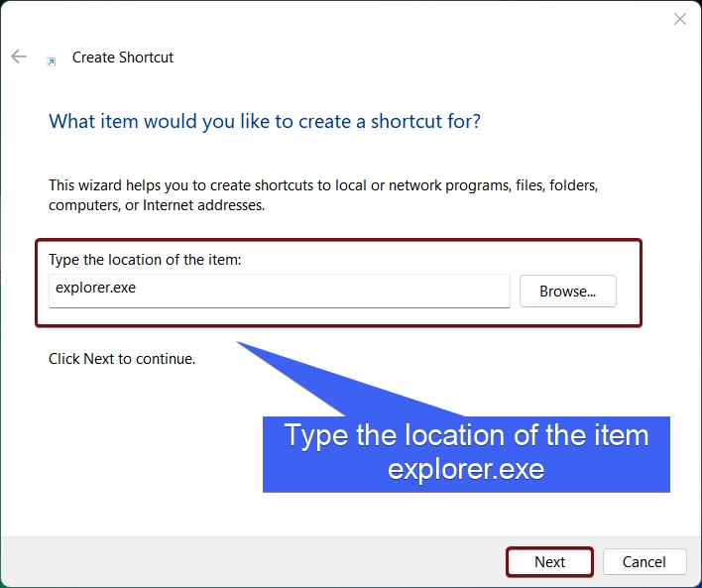Viewport: 702px width, 588px height.
Task: Click the 'Type the location of the item:' label
Action: [x=145, y=260]
